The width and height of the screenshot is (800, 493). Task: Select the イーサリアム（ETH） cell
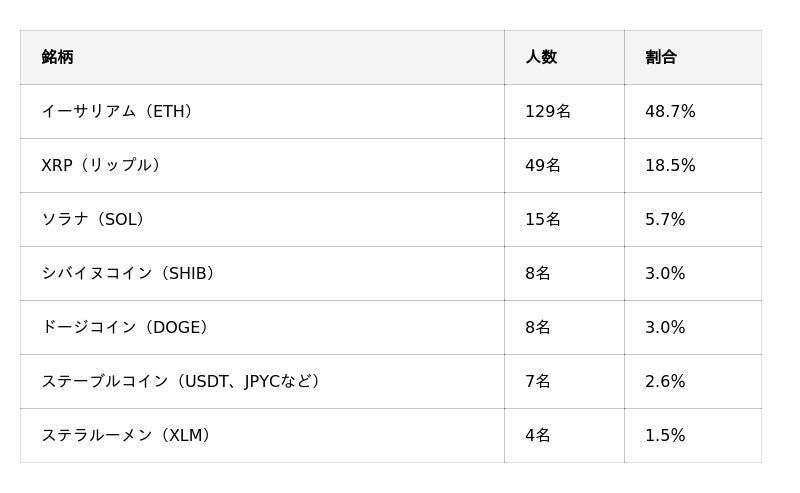click(117, 111)
